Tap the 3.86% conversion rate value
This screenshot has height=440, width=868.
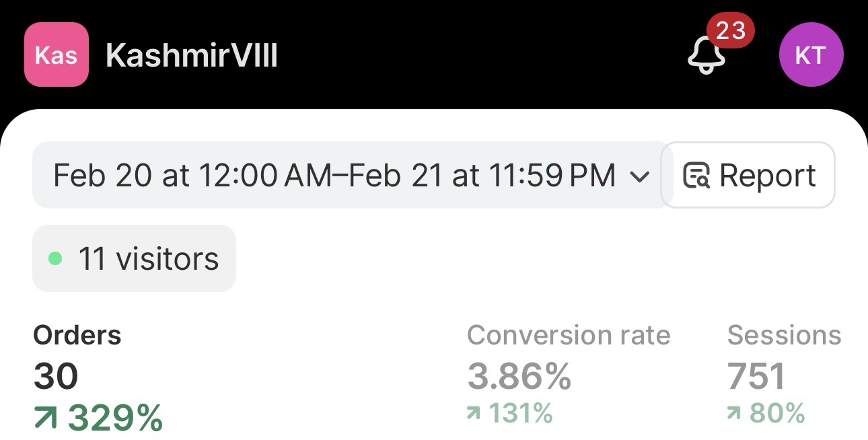[x=519, y=375]
